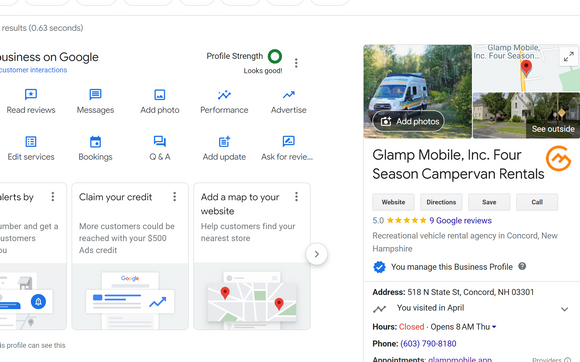Click the You manage this Business Profile text
Screen dimensions: 580x362
452,267
